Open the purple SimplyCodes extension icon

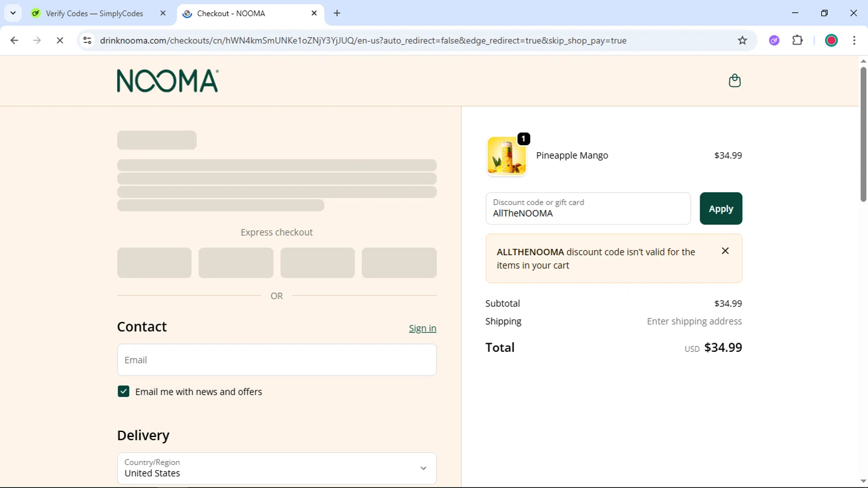click(x=774, y=41)
